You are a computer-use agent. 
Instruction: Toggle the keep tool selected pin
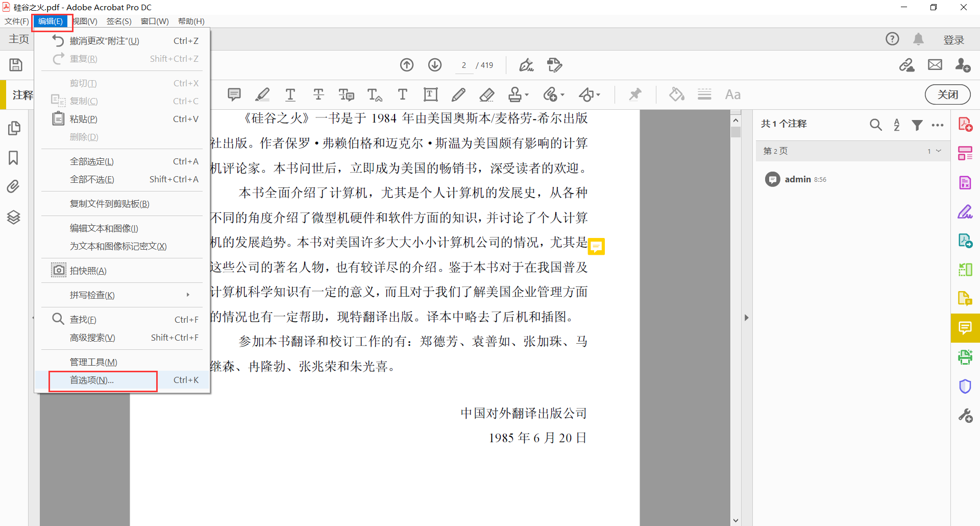(x=635, y=94)
